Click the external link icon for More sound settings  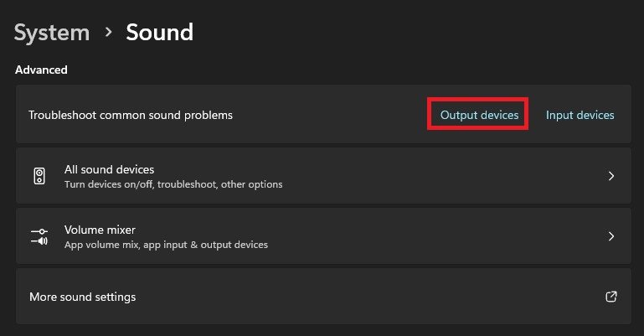pyautogui.click(x=611, y=297)
